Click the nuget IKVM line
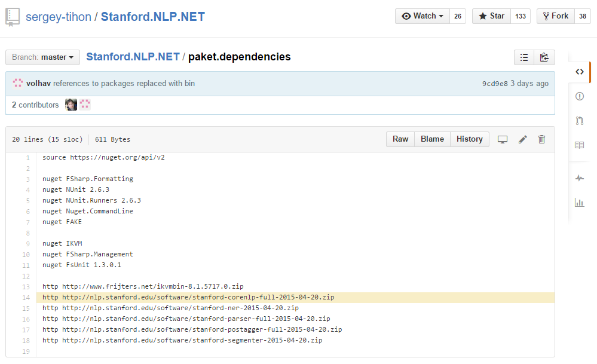 tap(62, 243)
